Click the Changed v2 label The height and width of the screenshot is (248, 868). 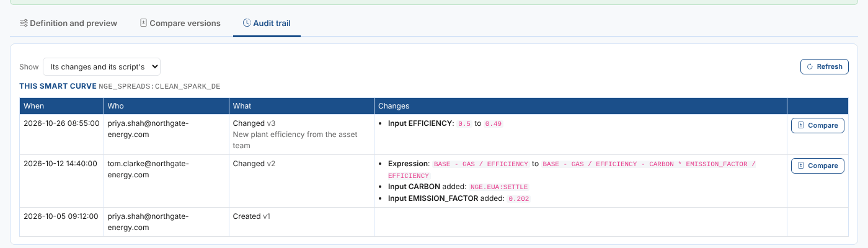pos(254,164)
